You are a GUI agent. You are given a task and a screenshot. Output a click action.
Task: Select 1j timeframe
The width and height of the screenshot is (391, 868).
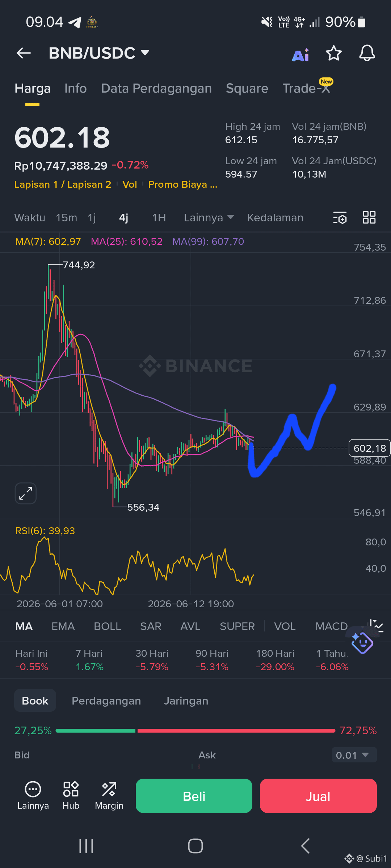coord(92,218)
